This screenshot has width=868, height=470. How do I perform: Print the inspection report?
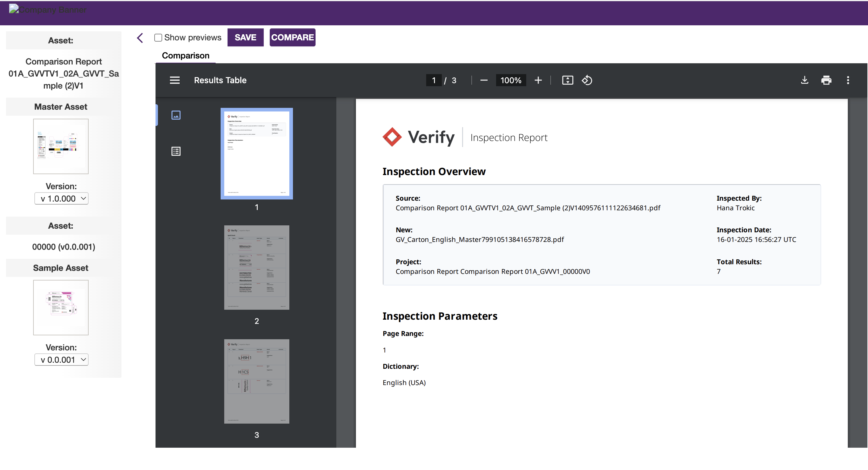(x=826, y=80)
